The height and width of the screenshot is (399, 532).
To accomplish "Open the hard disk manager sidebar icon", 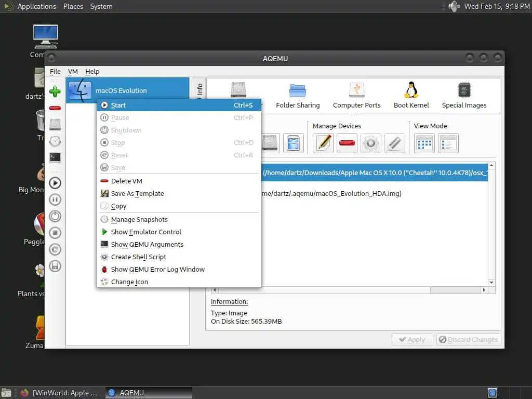I will coord(55,125).
